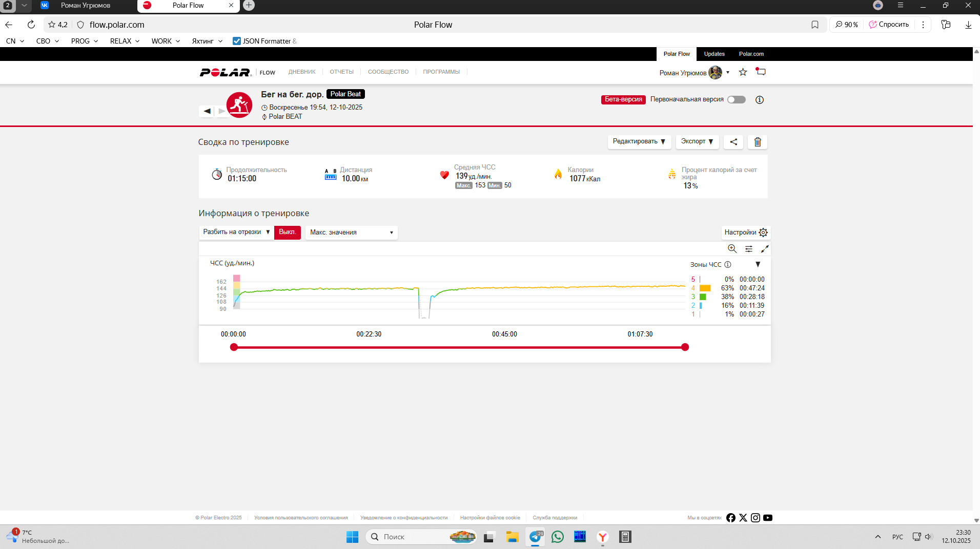Click the Windows taskbar search field

421,537
